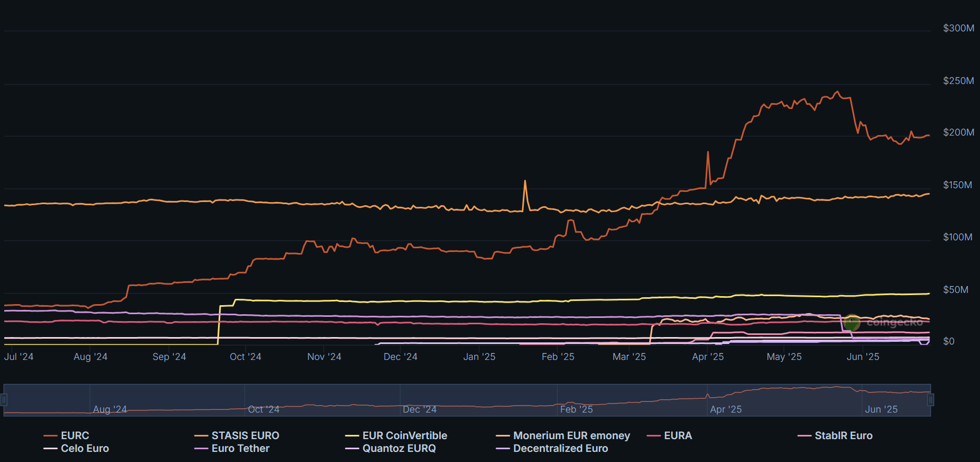Toggle STASIS EURO legend entry

coord(237,435)
